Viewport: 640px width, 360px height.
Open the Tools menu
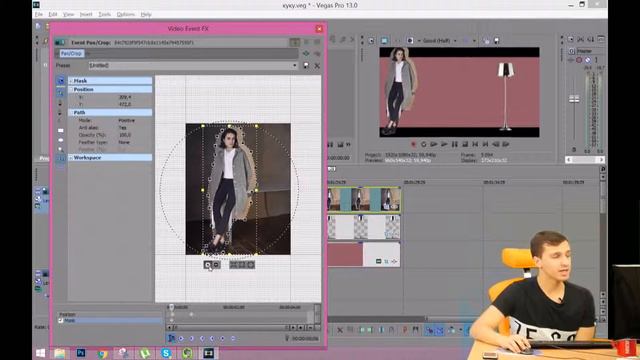pos(104,14)
